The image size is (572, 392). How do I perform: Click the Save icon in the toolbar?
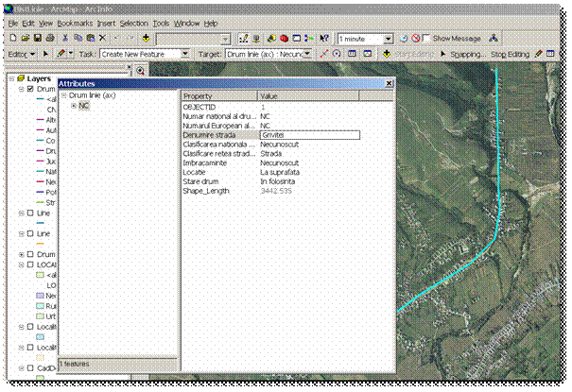pos(37,39)
